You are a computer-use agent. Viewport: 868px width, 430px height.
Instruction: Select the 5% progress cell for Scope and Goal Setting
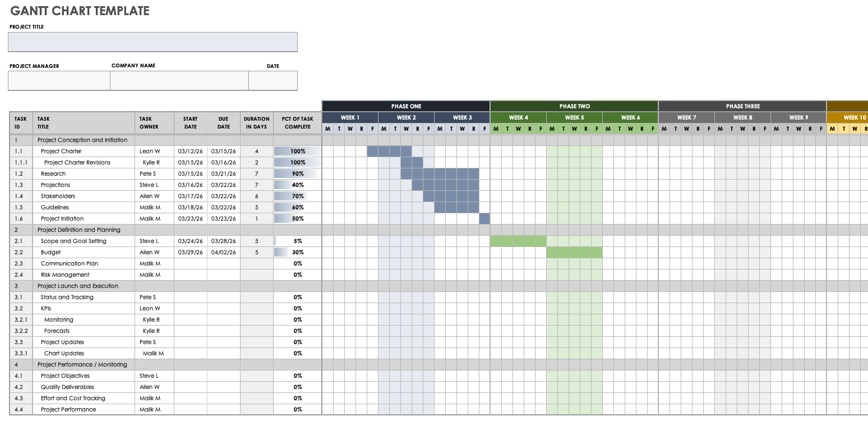pos(298,241)
